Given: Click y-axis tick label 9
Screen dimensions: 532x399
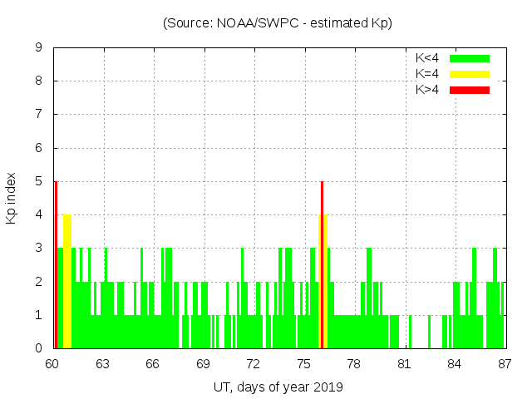Looking at the screenshot, I should pos(39,47).
